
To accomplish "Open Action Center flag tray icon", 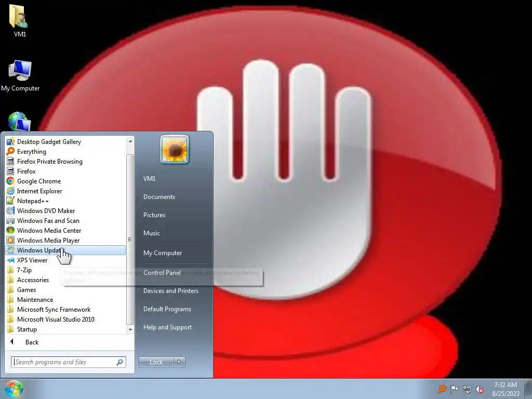I will [x=454, y=389].
